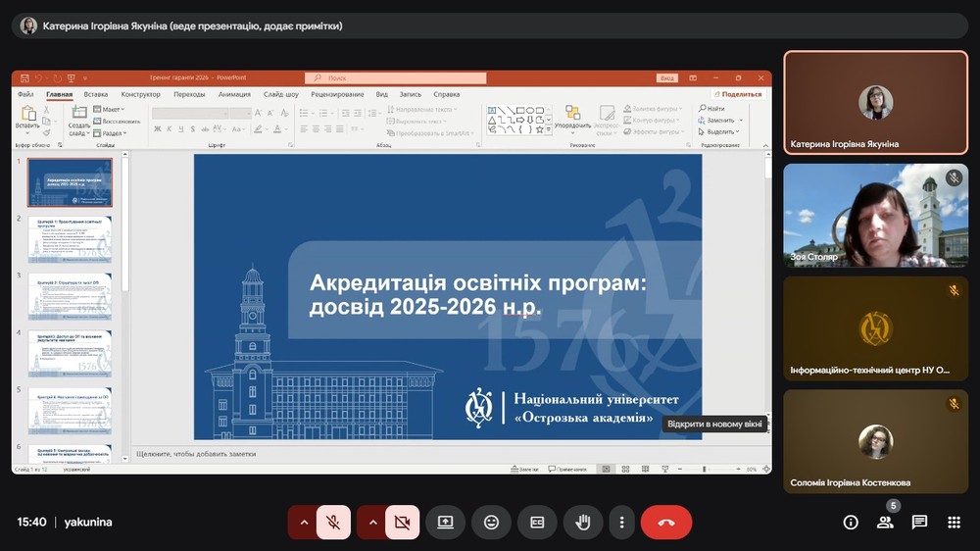Click the Відкрити в новому вікні button

pos(714,424)
